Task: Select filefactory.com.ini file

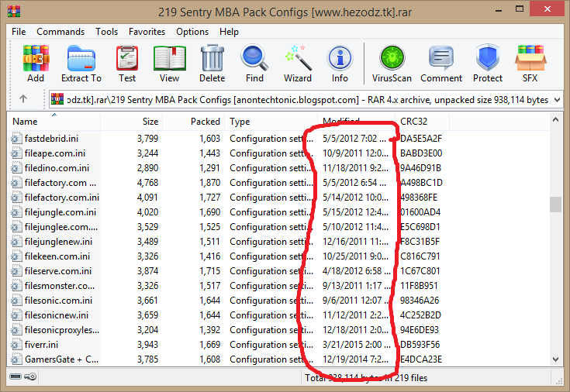Action: tap(62, 198)
